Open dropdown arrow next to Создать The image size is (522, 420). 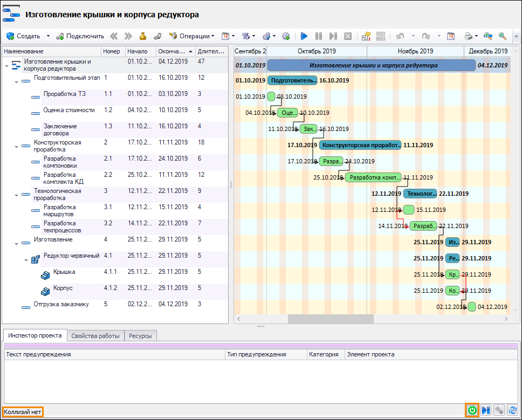click(x=48, y=36)
